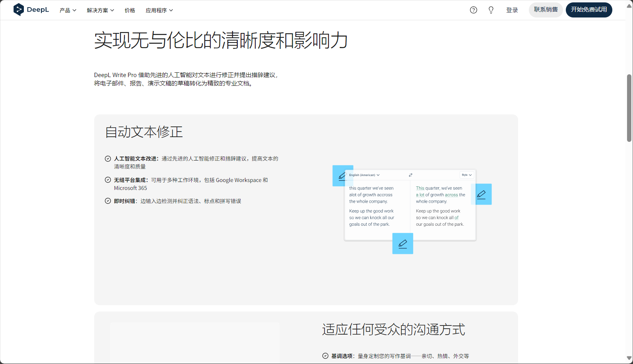Click the scrollbar up arrow
Image resolution: width=633 pixels, height=364 pixels.
pos(629,6)
